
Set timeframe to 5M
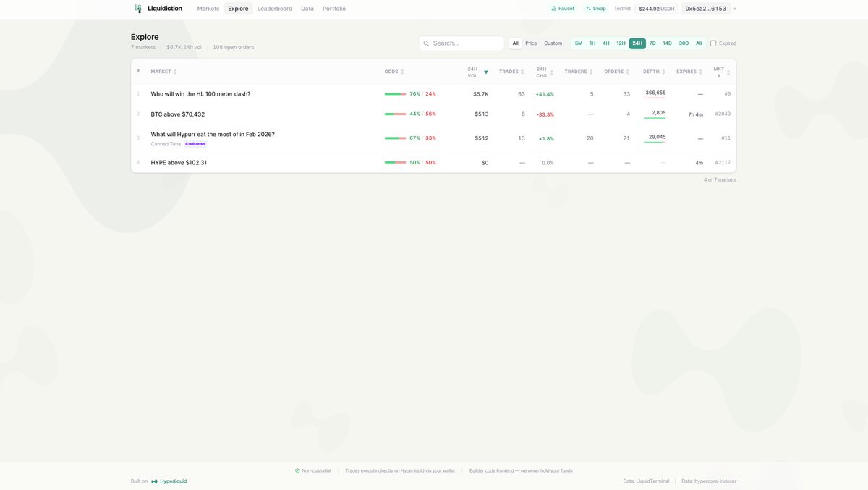pos(579,43)
